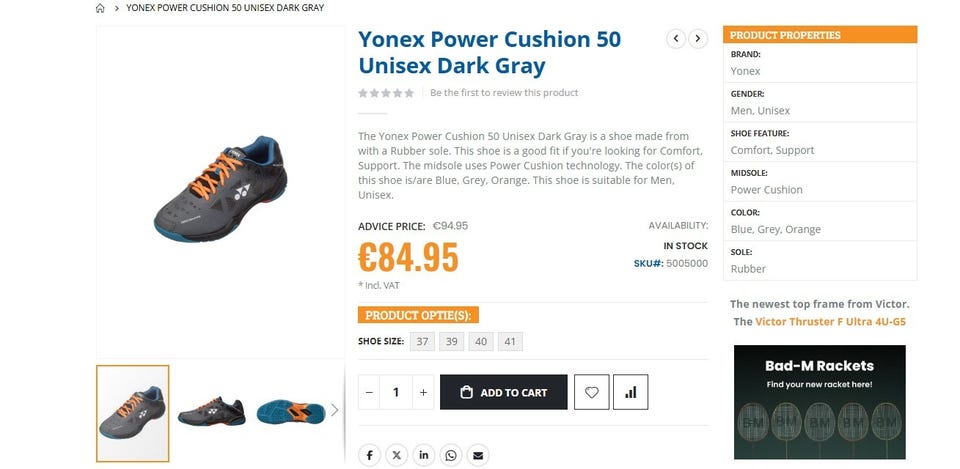
Task: Share product by email icon
Action: click(478, 455)
